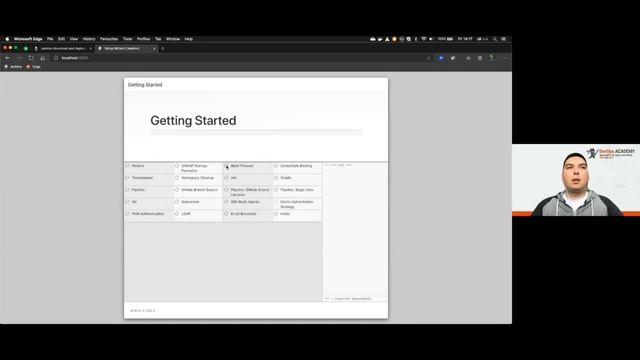Click the battery status indicator
640x360 pixels.
pyautogui.click(x=446, y=39)
